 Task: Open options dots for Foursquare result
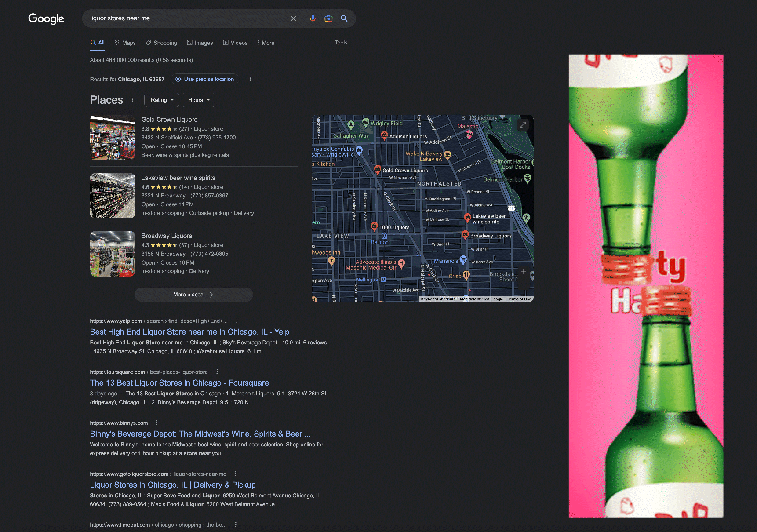(x=217, y=372)
